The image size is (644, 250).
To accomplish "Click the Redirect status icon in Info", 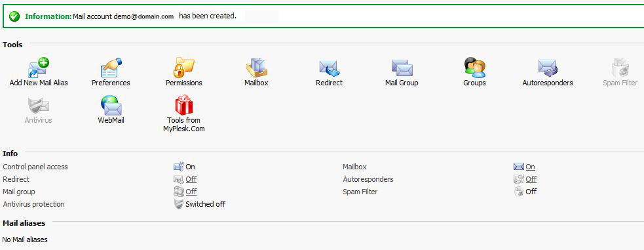I will 179,179.
